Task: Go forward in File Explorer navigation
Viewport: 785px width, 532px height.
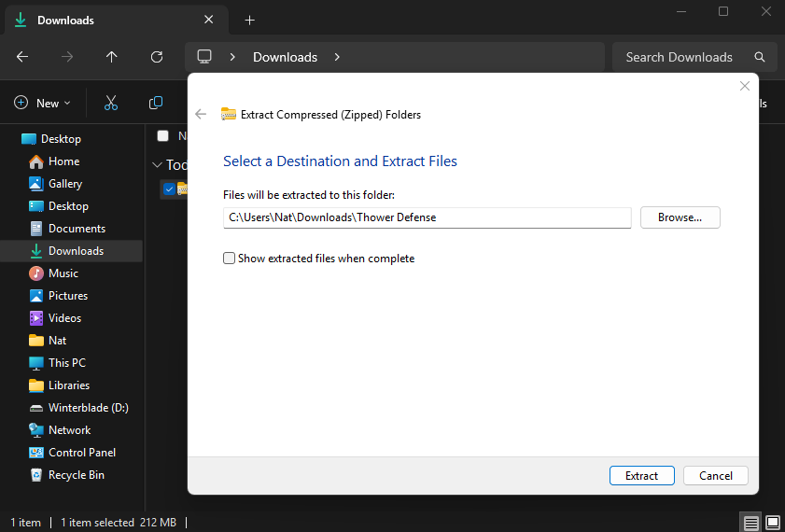Action: 67,57
